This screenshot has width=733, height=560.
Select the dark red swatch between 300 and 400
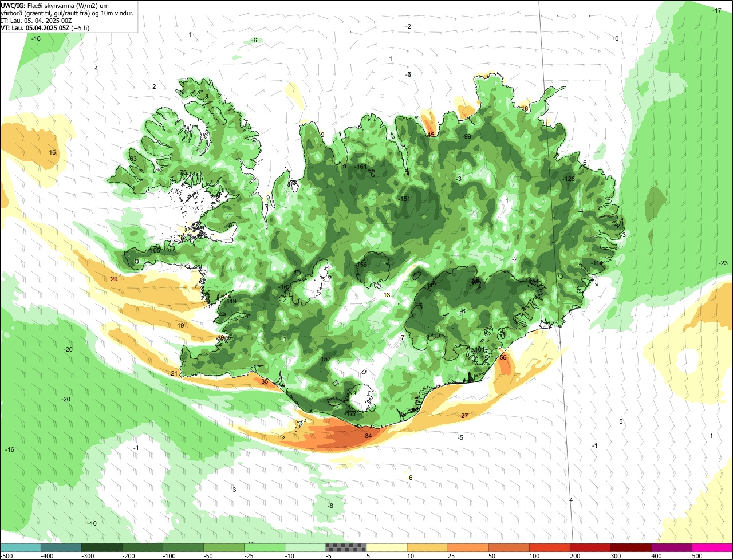pos(630,547)
